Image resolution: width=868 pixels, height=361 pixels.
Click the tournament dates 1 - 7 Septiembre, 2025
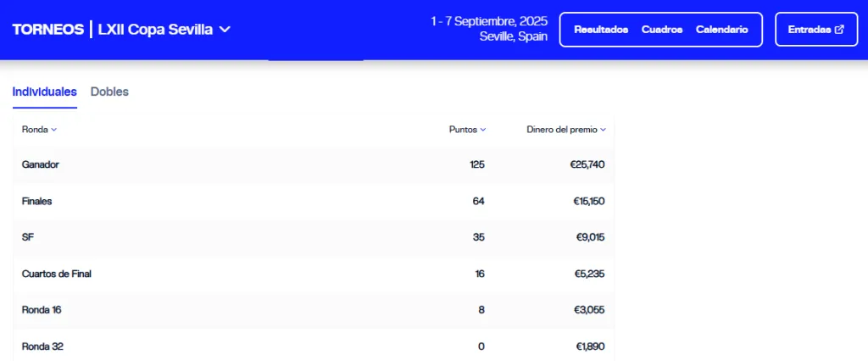click(489, 21)
